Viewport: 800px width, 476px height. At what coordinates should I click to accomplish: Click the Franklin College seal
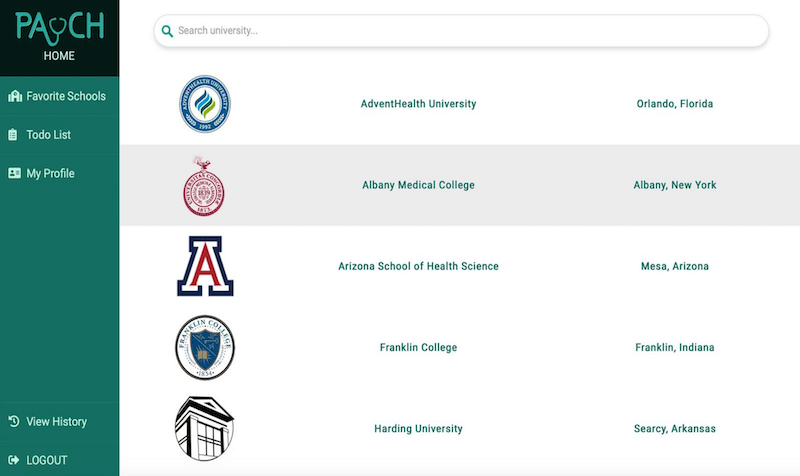(204, 348)
